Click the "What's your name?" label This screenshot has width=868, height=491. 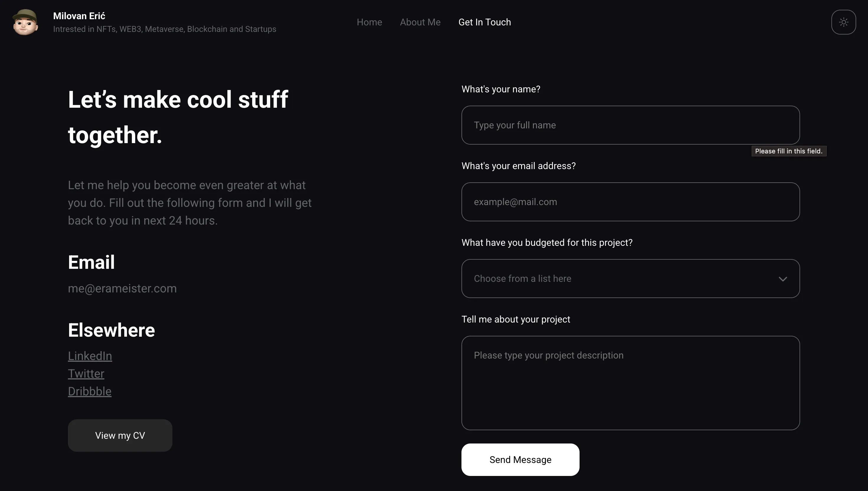click(x=501, y=89)
